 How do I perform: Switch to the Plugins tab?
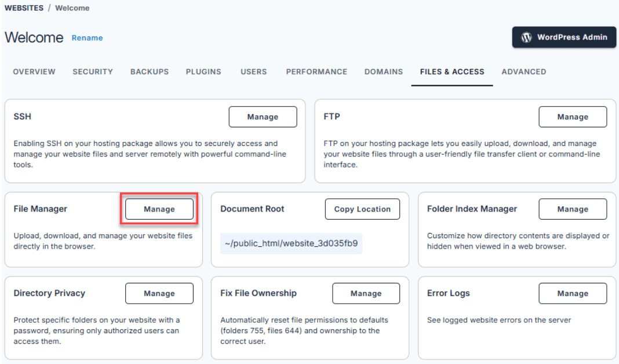pos(203,72)
